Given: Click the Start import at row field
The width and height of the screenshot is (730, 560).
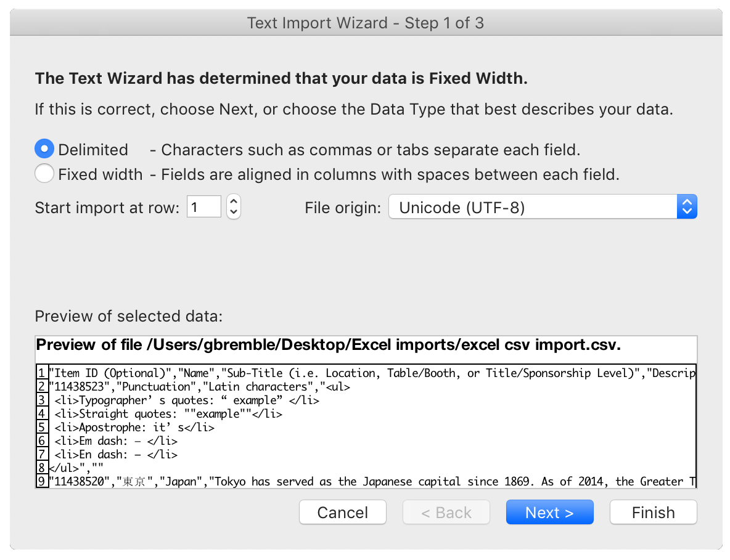Looking at the screenshot, I should 203,206.
